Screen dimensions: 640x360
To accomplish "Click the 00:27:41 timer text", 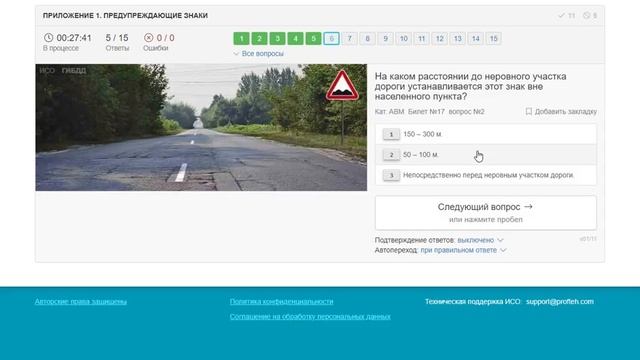I will [x=74, y=38].
